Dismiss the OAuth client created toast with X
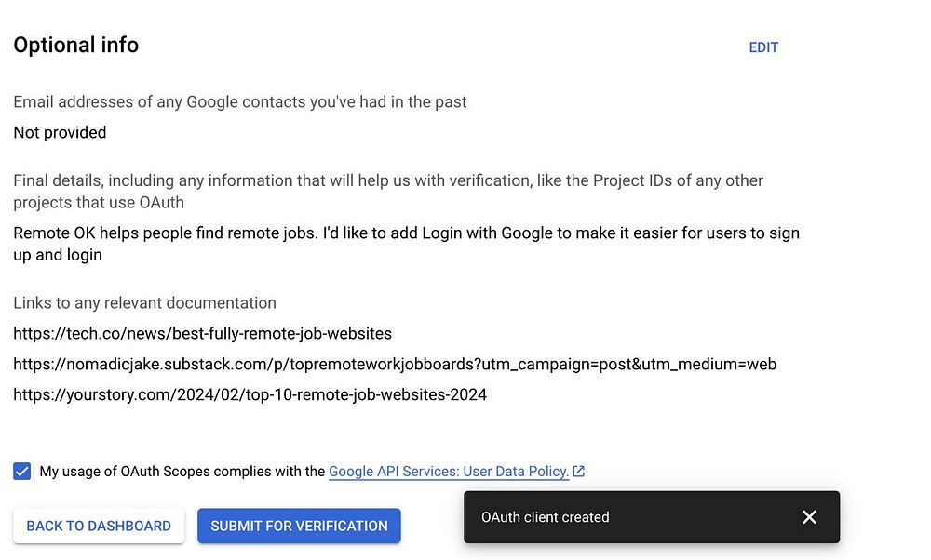The height and width of the screenshot is (560, 931). click(809, 517)
